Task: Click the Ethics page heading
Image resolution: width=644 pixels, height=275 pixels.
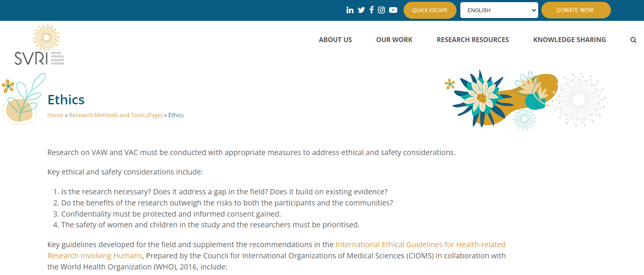Action: pyautogui.click(x=66, y=100)
